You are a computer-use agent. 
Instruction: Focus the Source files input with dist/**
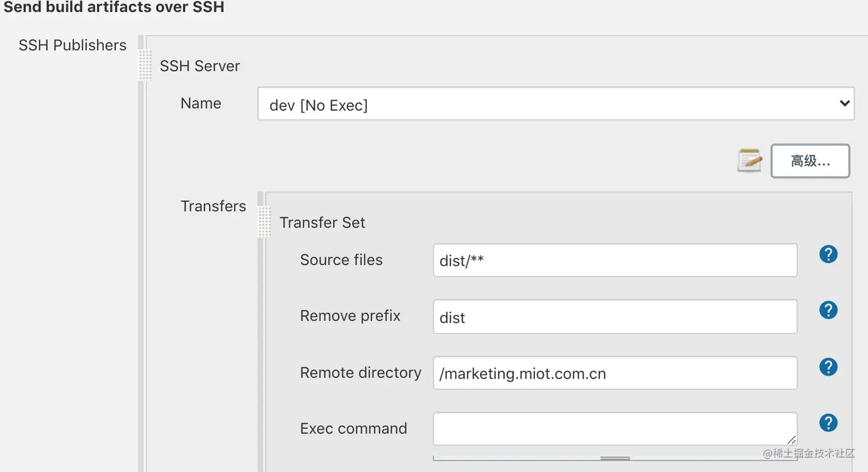(614, 260)
